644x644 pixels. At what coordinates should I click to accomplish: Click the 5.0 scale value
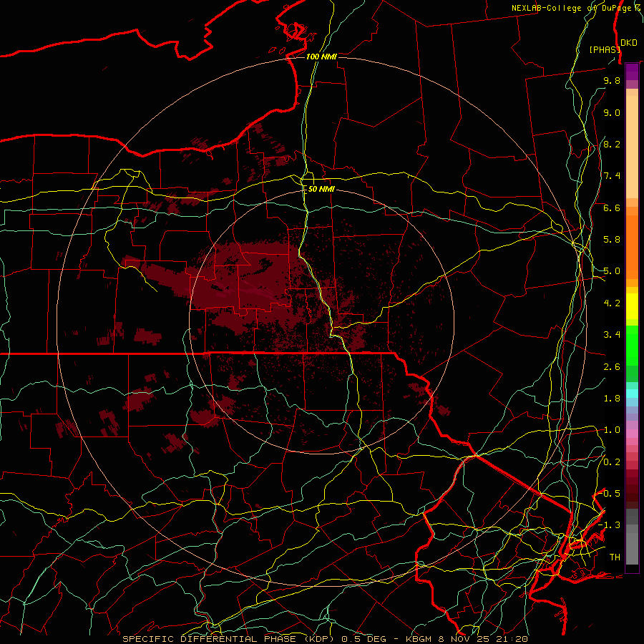(612, 271)
